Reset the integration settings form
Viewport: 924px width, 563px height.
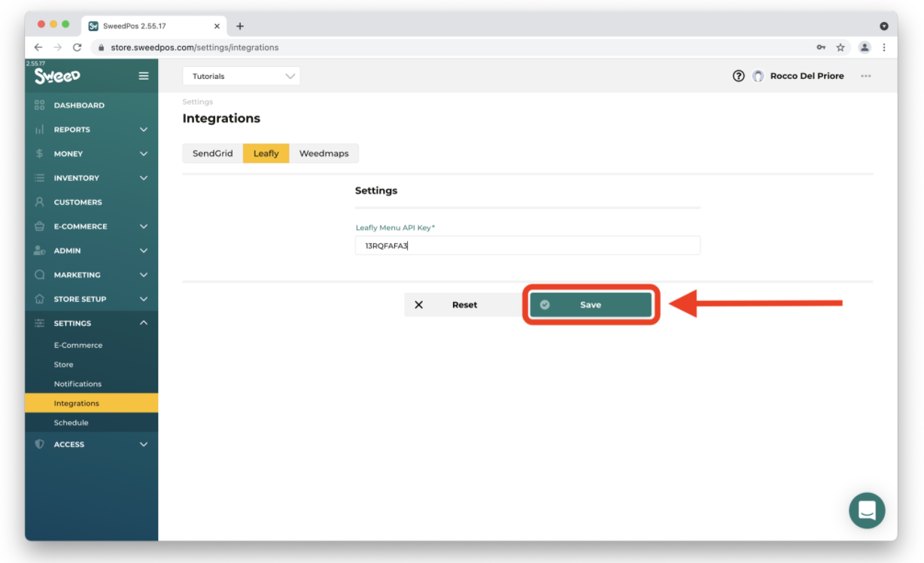click(464, 305)
